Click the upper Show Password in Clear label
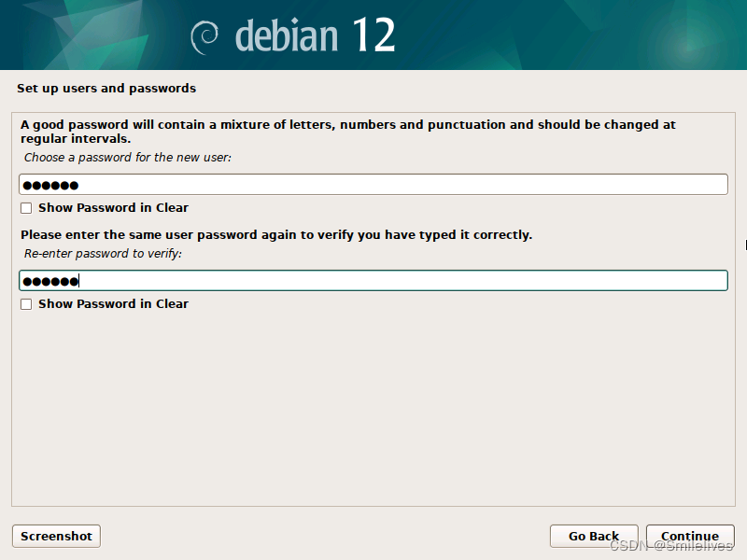 tap(113, 207)
